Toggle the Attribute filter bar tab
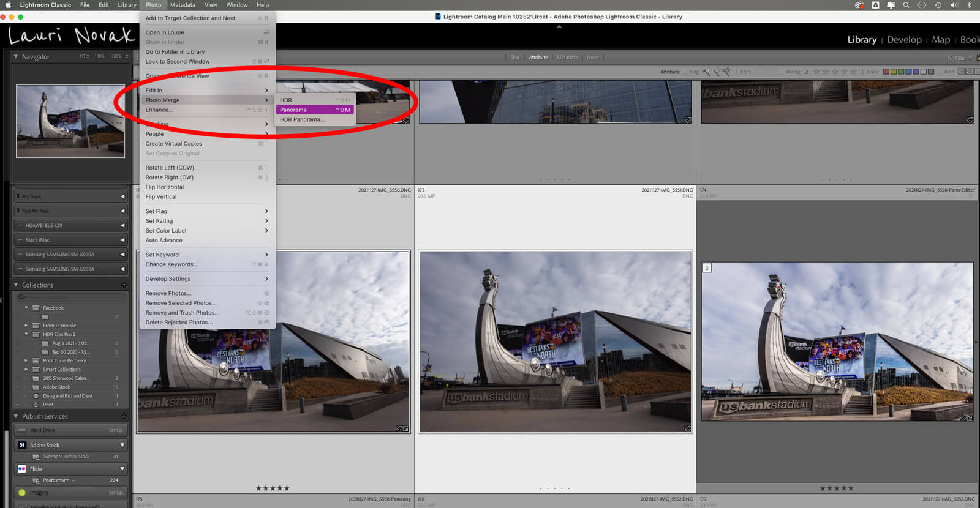Screen dimensions: 980x508 point(538,58)
